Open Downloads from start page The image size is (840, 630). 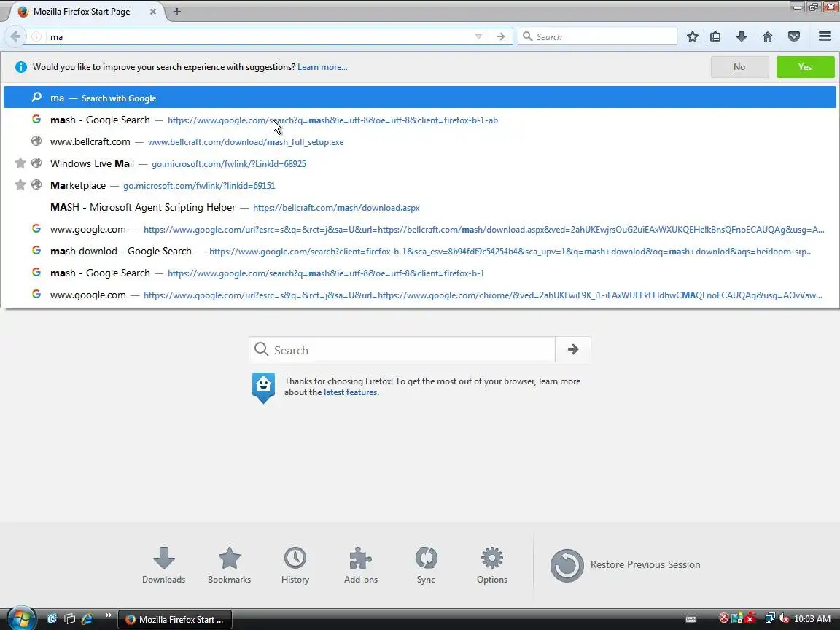pyautogui.click(x=163, y=565)
